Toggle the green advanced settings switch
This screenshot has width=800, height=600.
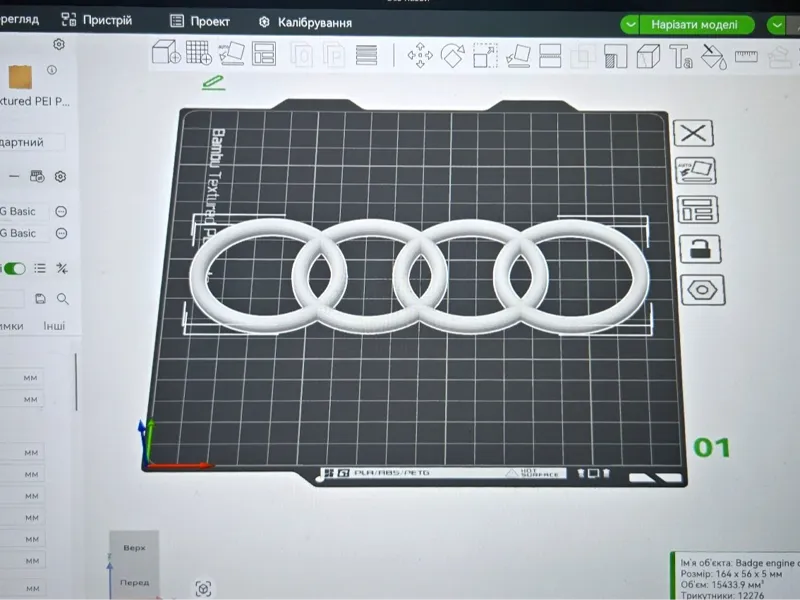[x=14, y=268]
